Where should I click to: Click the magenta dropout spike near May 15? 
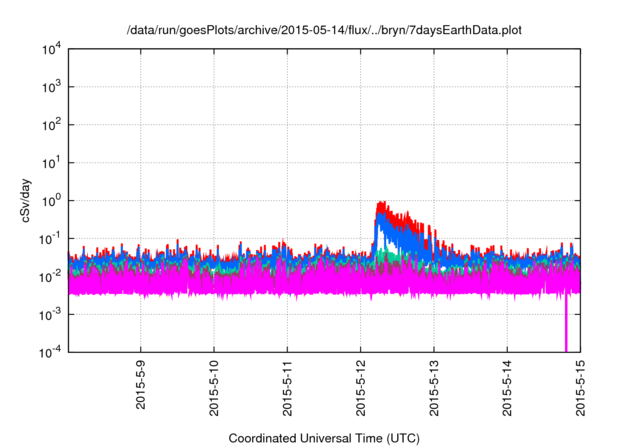coord(566,322)
